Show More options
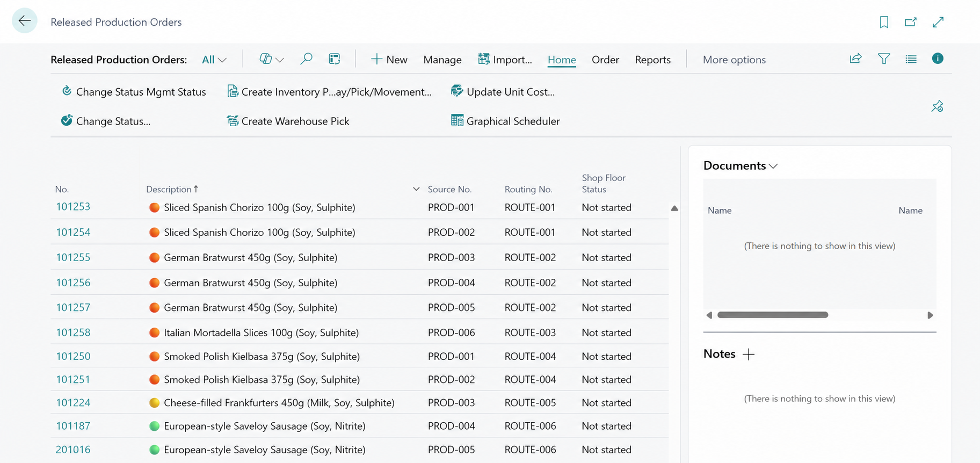Image resolution: width=980 pixels, height=463 pixels. pyautogui.click(x=734, y=60)
